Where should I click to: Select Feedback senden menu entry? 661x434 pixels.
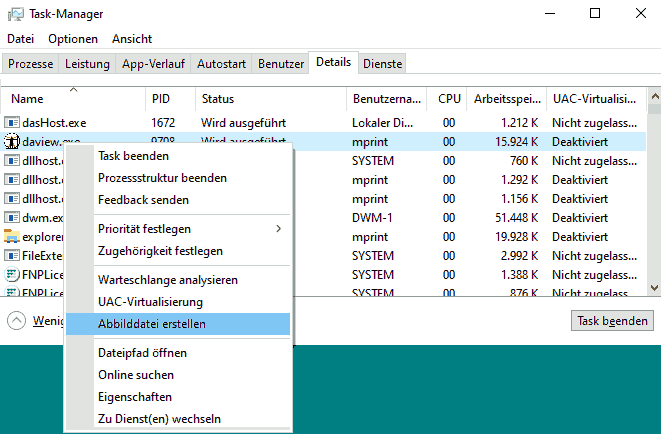(x=178, y=200)
